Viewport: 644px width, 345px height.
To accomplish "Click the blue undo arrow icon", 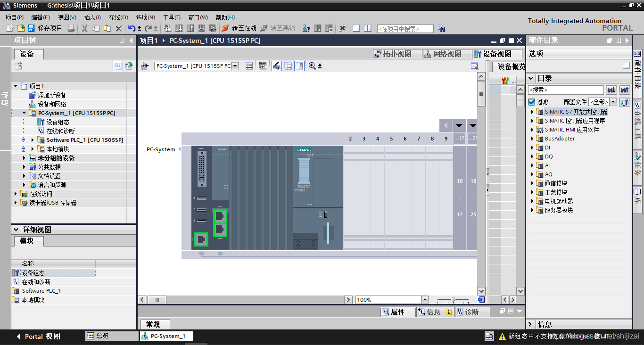I will 132,28.
